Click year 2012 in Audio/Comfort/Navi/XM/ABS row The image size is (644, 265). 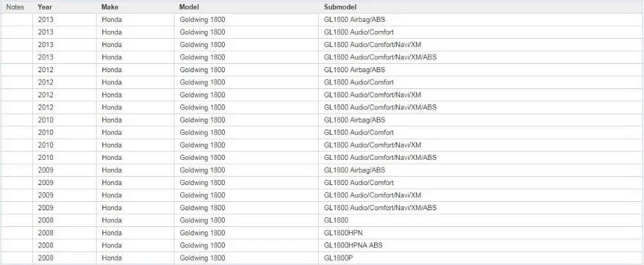coord(46,108)
